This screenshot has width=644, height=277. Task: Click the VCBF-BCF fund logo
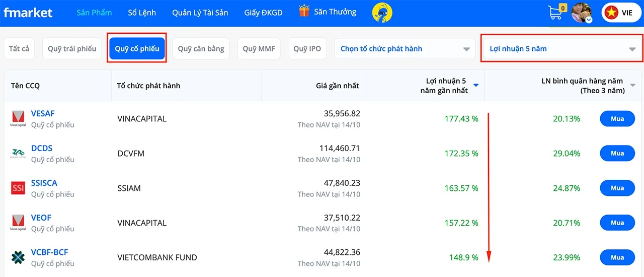point(18,258)
